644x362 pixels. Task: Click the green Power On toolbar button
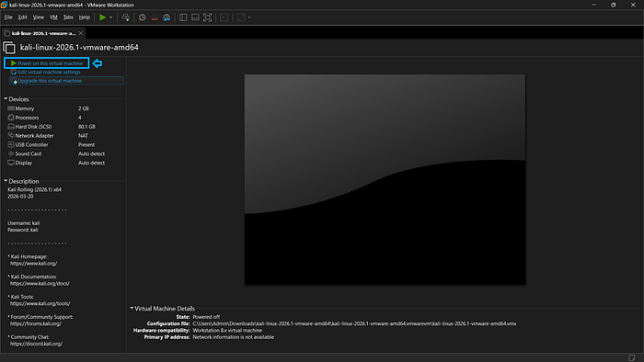pos(103,17)
